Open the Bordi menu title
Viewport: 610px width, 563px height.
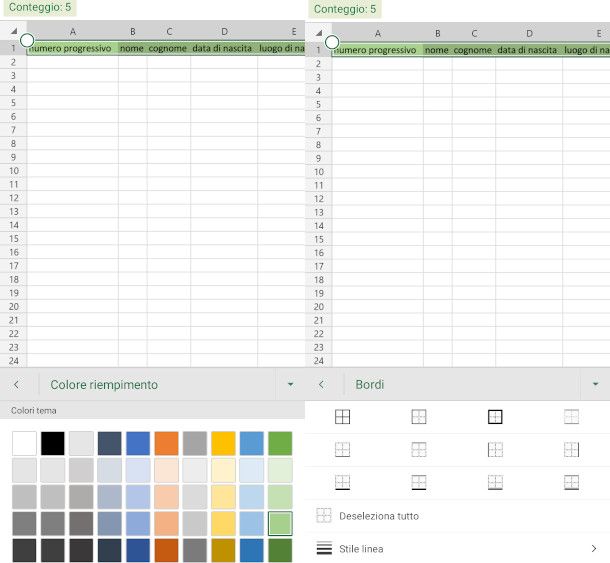pyautogui.click(x=370, y=384)
